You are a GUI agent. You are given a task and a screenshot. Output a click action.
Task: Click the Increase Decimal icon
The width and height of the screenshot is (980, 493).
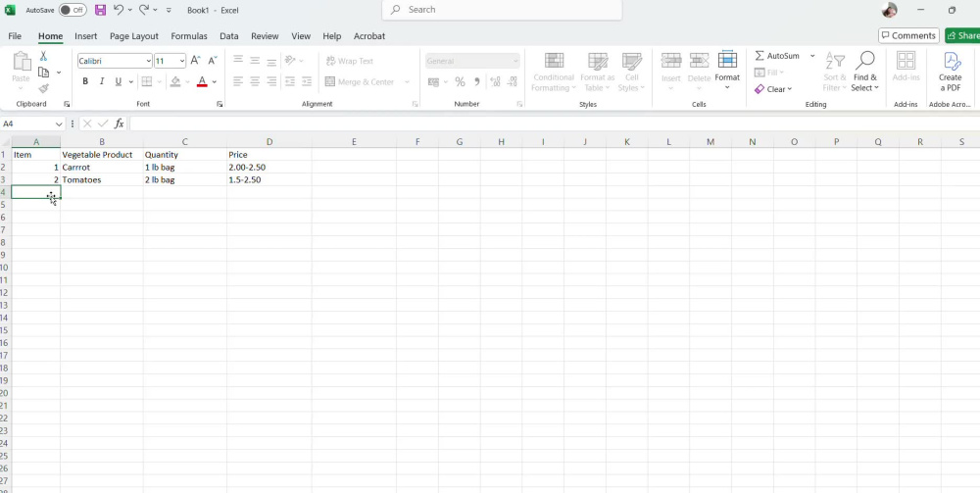495,82
